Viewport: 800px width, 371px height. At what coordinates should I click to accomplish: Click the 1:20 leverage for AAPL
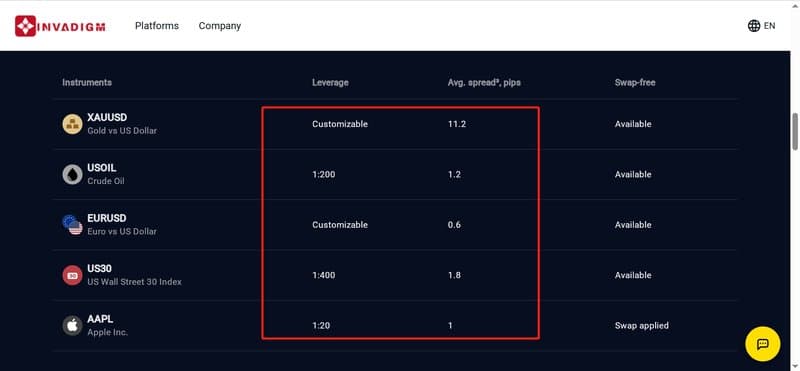click(x=321, y=326)
